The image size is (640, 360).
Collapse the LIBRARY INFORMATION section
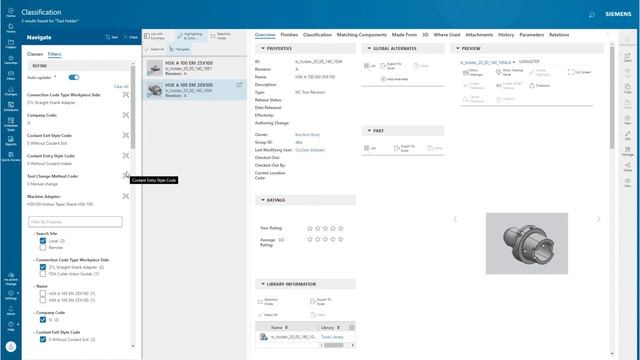pyautogui.click(x=263, y=284)
